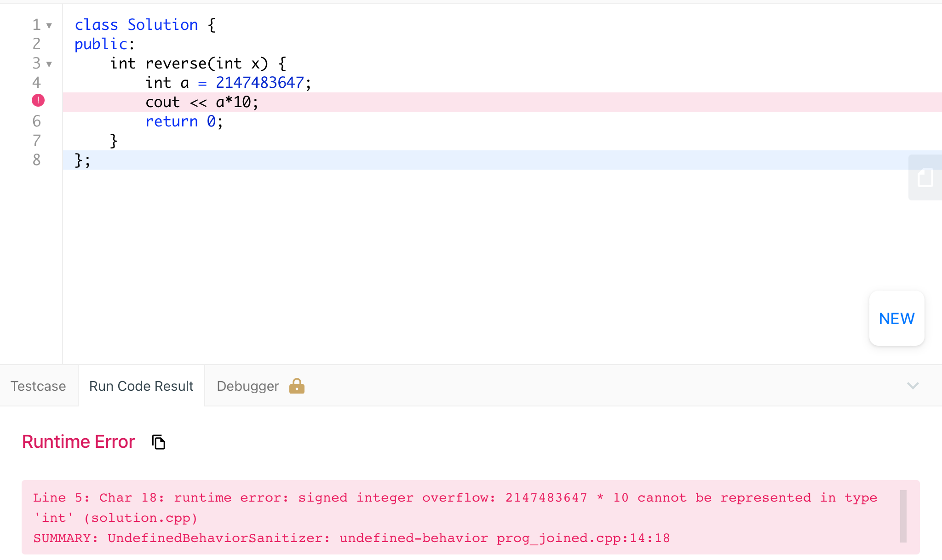Click on the return 0 statement
Viewport: 942px width, 560px height.
point(184,121)
